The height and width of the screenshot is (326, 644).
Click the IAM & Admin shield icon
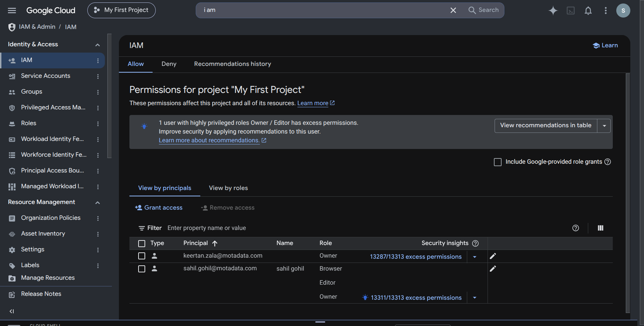(12, 27)
